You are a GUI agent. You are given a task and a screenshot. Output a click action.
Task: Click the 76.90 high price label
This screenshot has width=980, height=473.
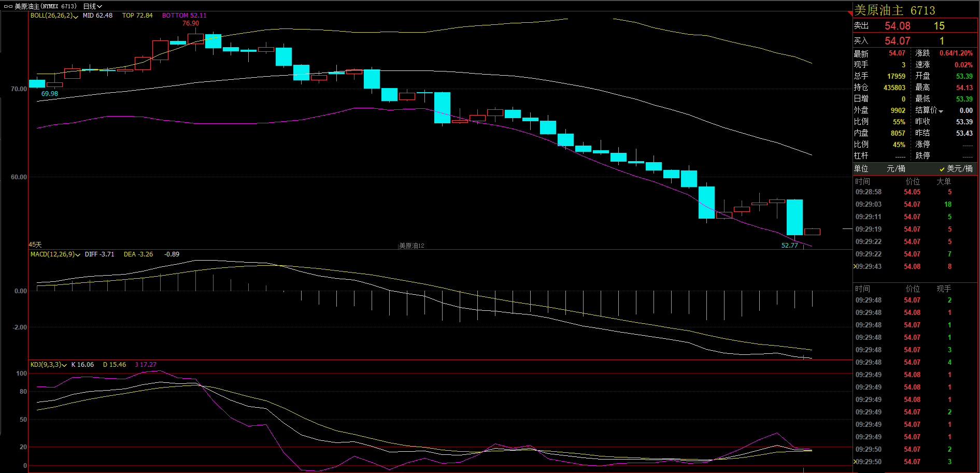[x=190, y=23]
